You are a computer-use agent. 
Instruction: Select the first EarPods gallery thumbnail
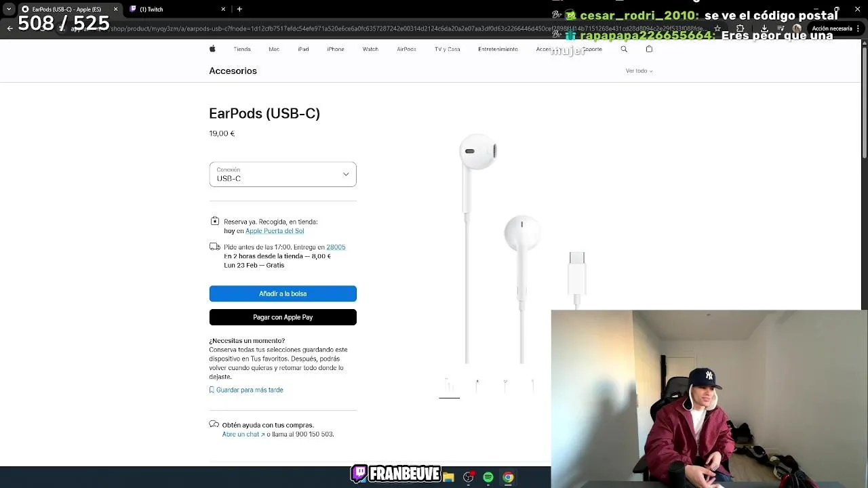tap(450, 386)
